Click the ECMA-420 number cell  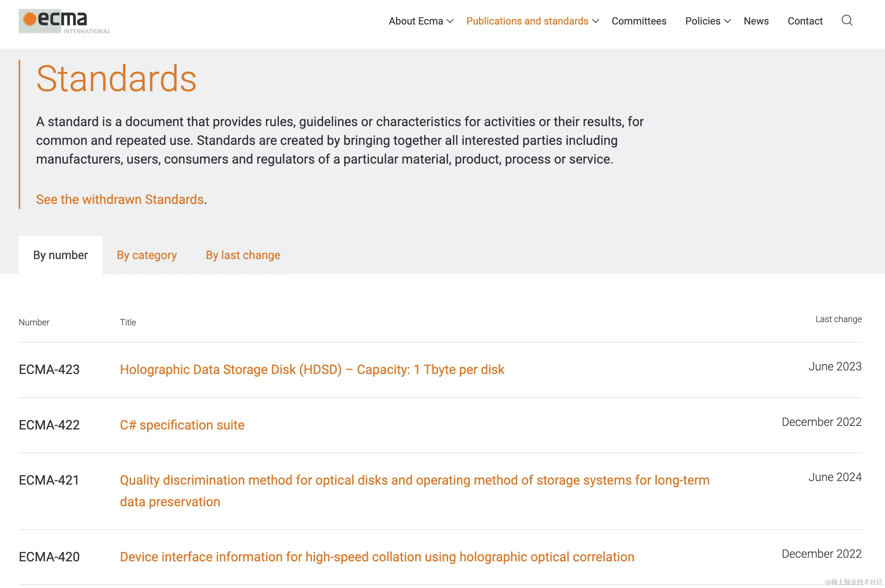(x=49, y=557)
